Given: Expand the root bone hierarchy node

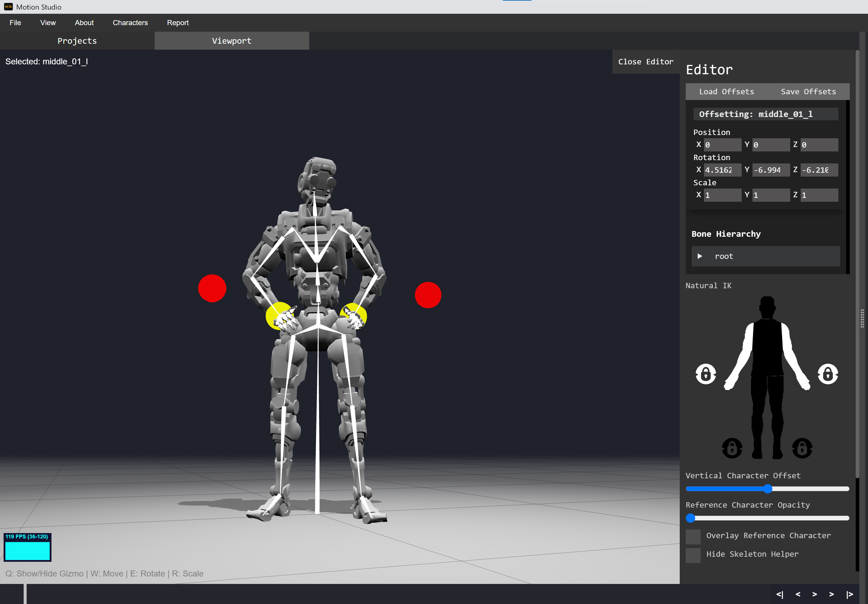Looking at the screenshot, I should (x=700, y=256).
